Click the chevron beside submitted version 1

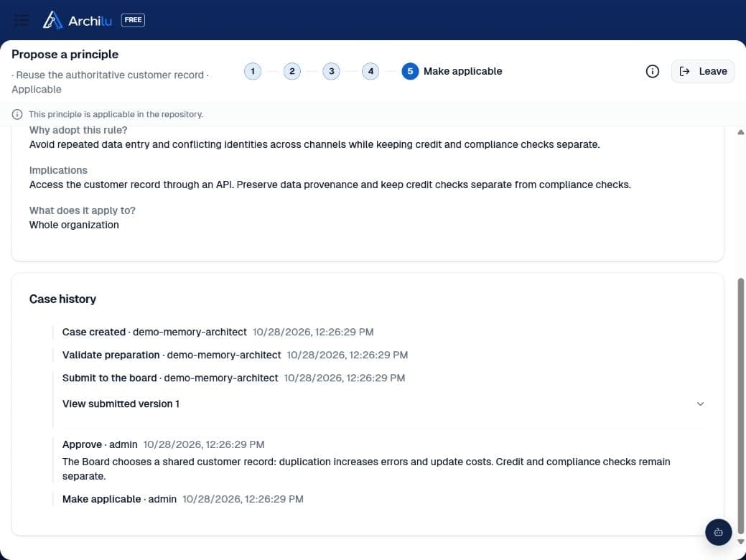[x=700, y=404]
